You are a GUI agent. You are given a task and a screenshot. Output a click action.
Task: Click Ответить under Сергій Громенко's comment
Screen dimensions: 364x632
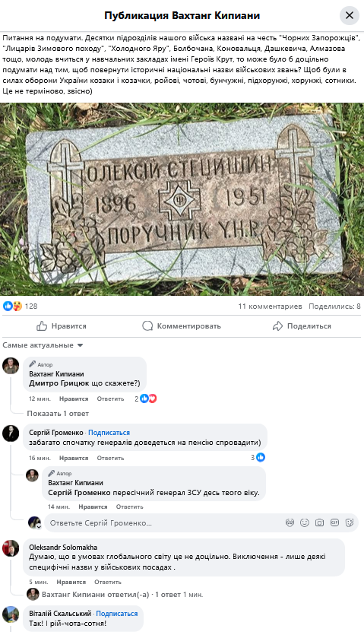110,458
